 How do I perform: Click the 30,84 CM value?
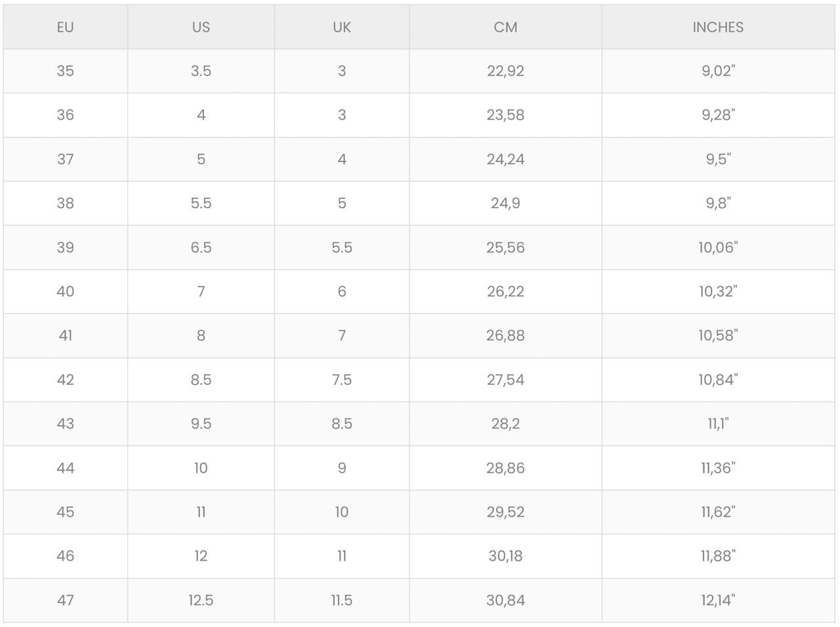tap(505, 600)
